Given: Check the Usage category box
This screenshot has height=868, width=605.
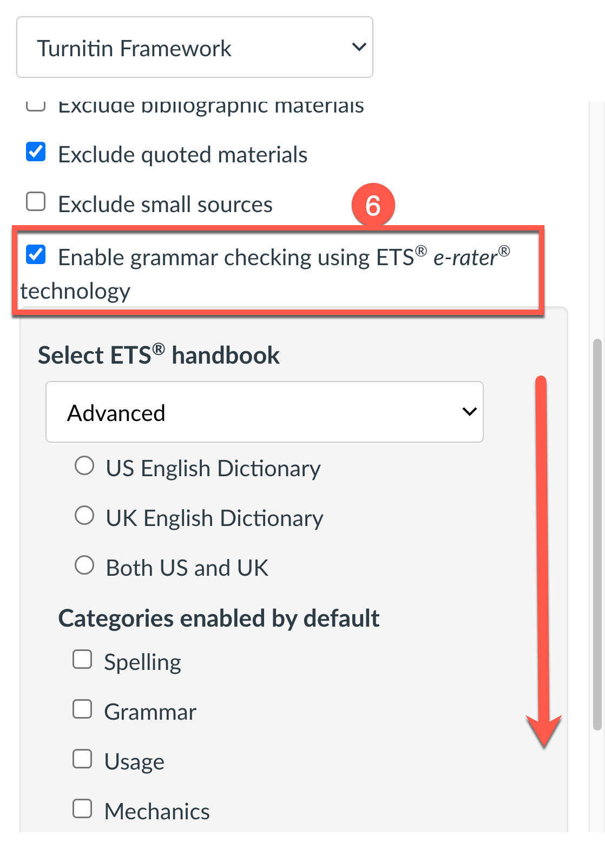Looking at the screenshot, I should tap(82, 759).
